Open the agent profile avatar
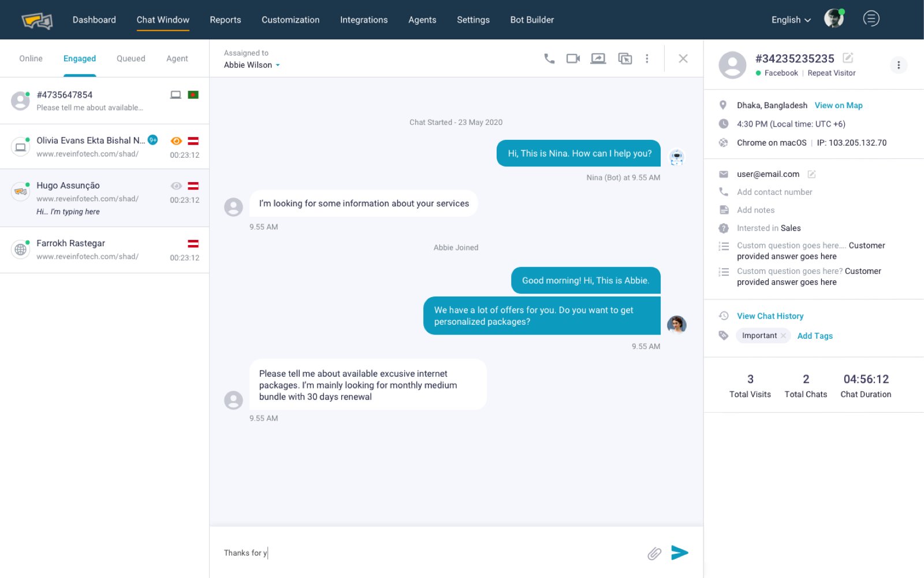 [833, 18]
